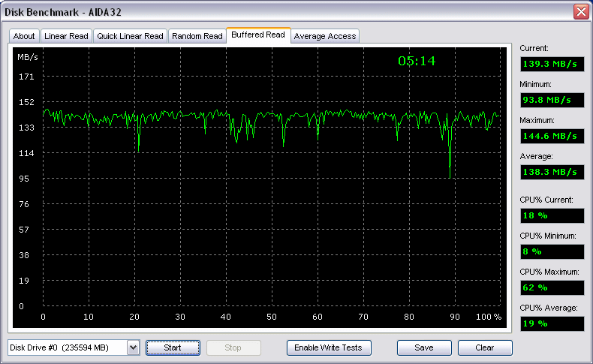
Task: Open the Average Access tab
Action: coord(325,36)
